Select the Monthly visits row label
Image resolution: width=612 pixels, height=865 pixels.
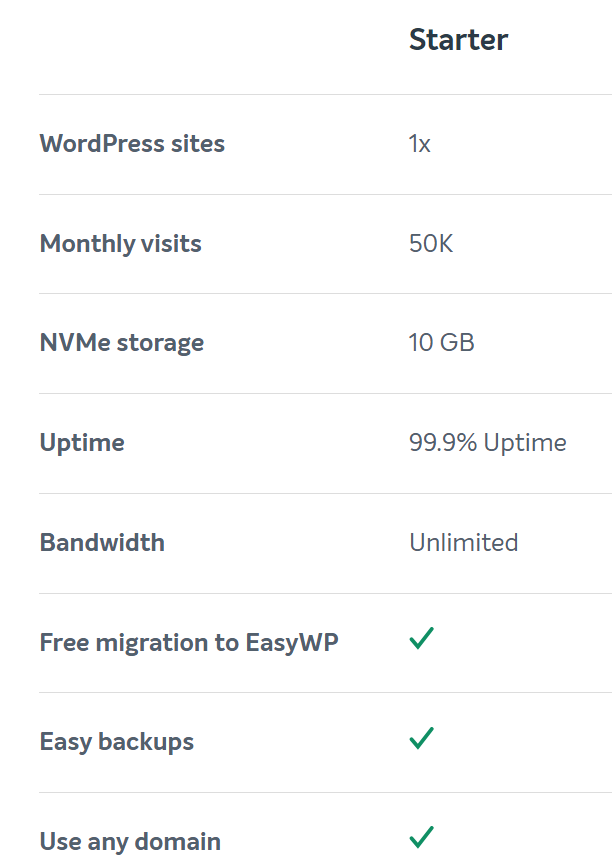tap(121, 244)
